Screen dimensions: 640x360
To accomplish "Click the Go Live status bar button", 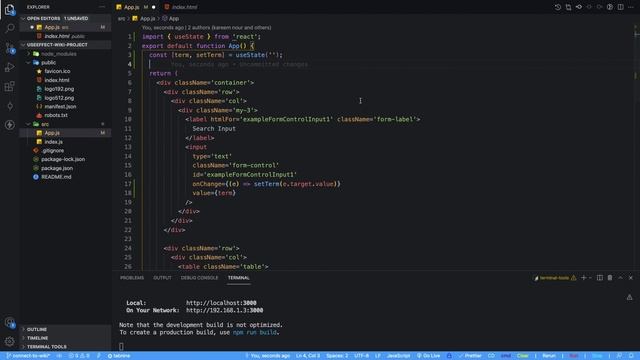I will [x=428, y=356].
